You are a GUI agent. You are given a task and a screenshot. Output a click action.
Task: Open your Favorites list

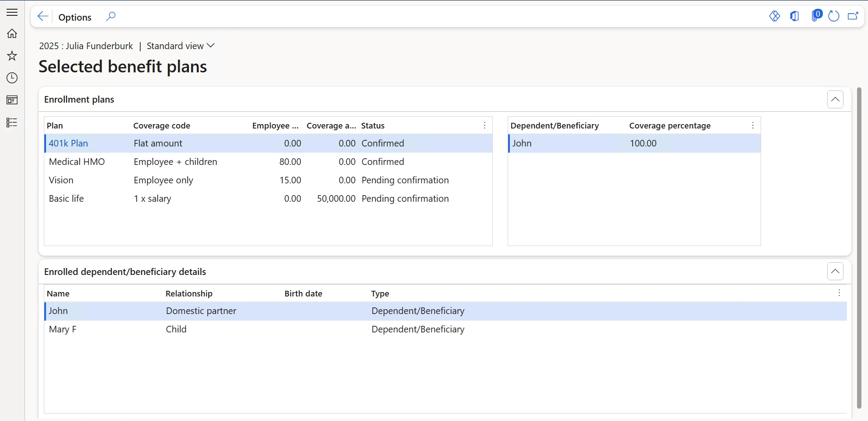pos(12,56)
